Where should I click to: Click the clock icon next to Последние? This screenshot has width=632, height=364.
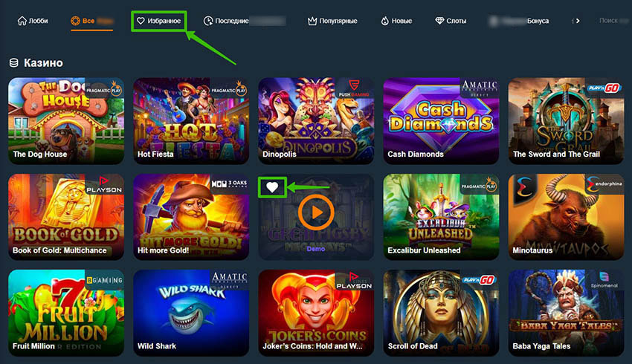pos(208,21)
